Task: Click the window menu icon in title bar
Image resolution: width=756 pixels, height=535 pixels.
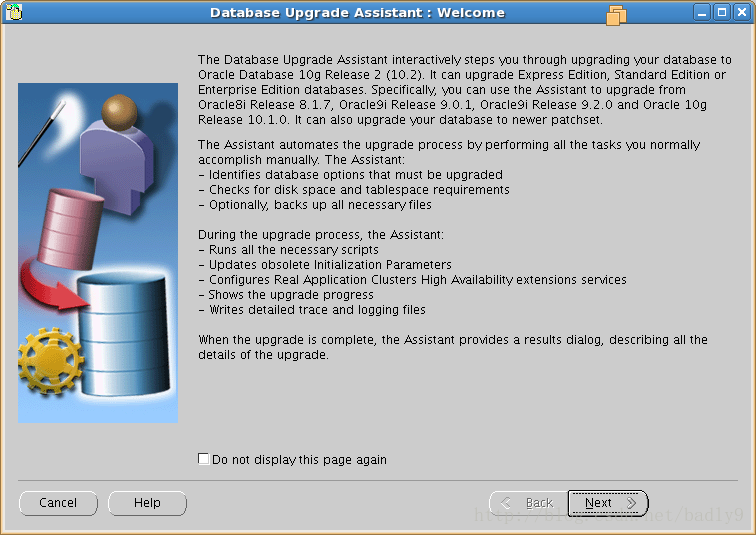Action: coord(14,12)
